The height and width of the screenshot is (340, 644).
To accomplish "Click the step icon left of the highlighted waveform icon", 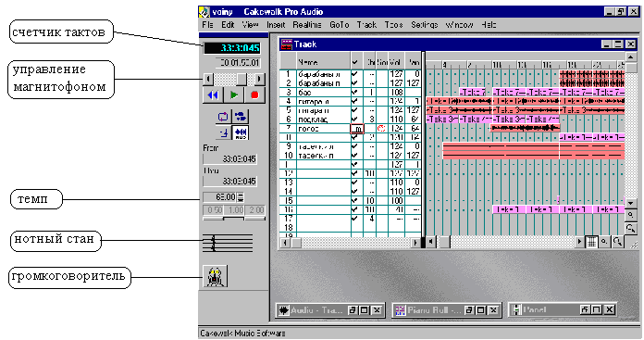I will point(223,132).
